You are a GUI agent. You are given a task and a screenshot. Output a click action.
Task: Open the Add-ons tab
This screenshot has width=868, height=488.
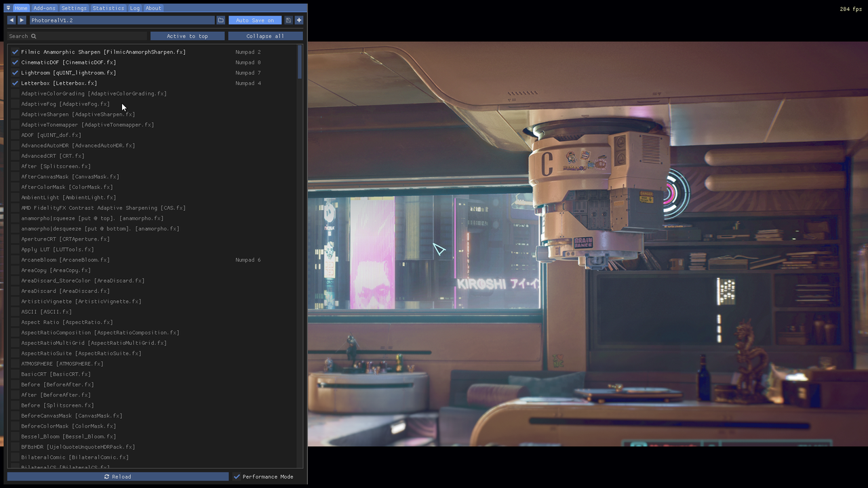point(44,8)
